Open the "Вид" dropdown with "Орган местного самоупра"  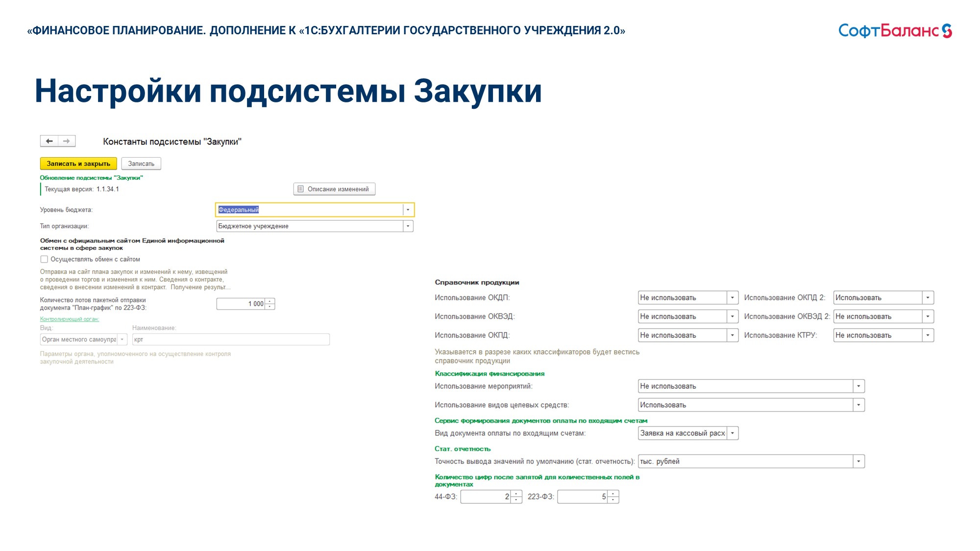(122, 339)
